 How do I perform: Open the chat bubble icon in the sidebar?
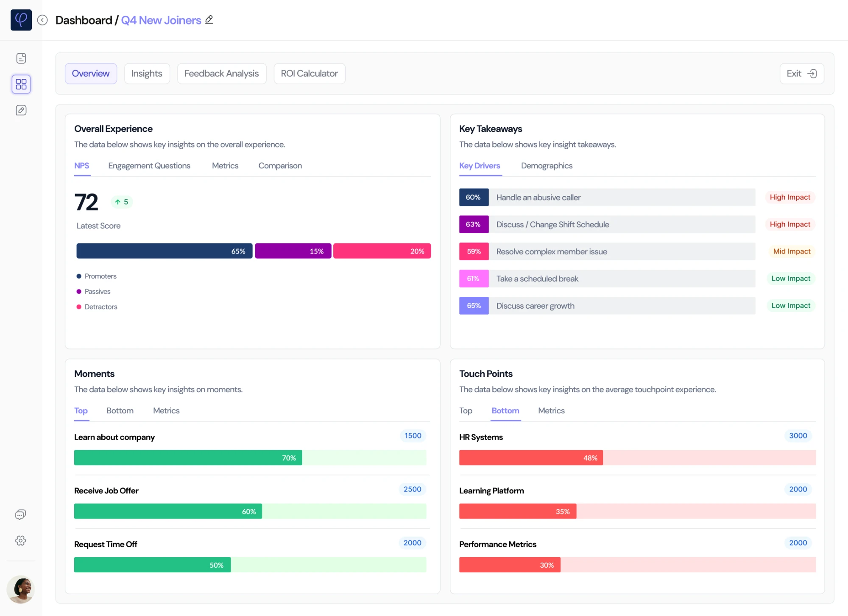[x=21, y=515]
